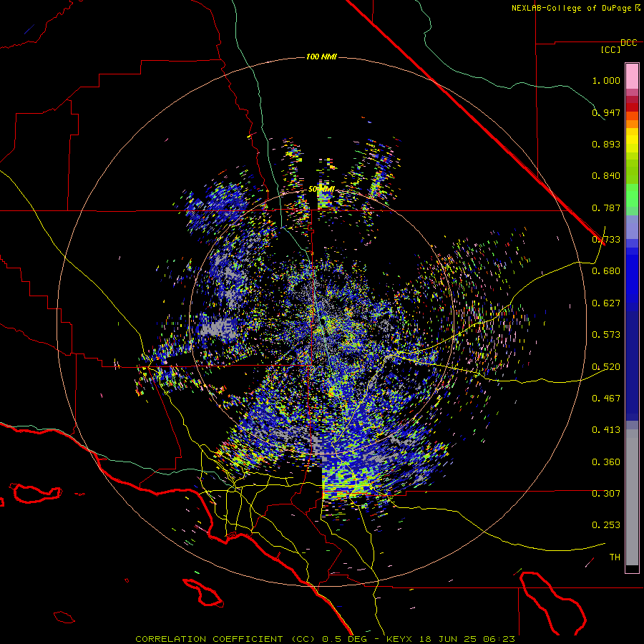The width and height of the screenshot is (644, 644).
Task: Click the 0.893 scale value
Action: tap(606, 144)
